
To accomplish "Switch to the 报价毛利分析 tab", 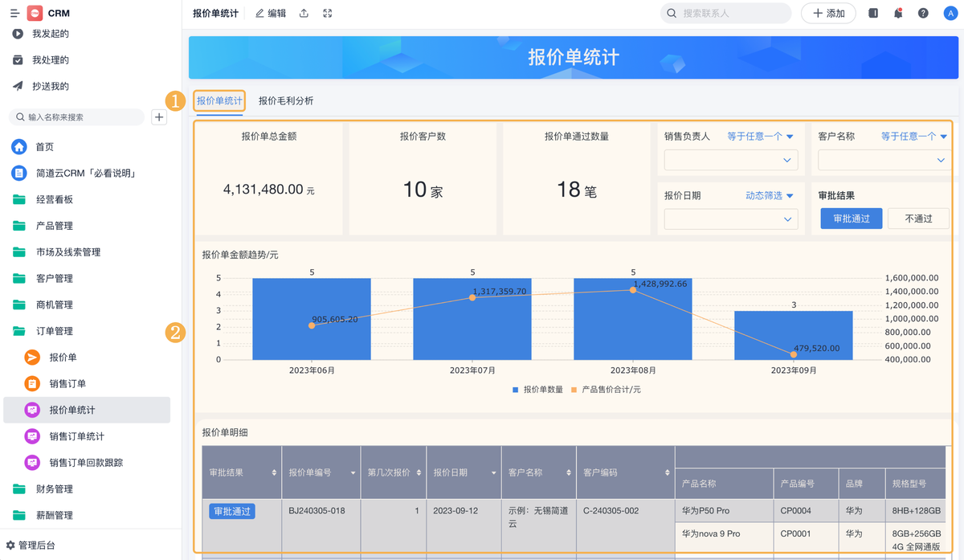I will (x=286, y=101).
